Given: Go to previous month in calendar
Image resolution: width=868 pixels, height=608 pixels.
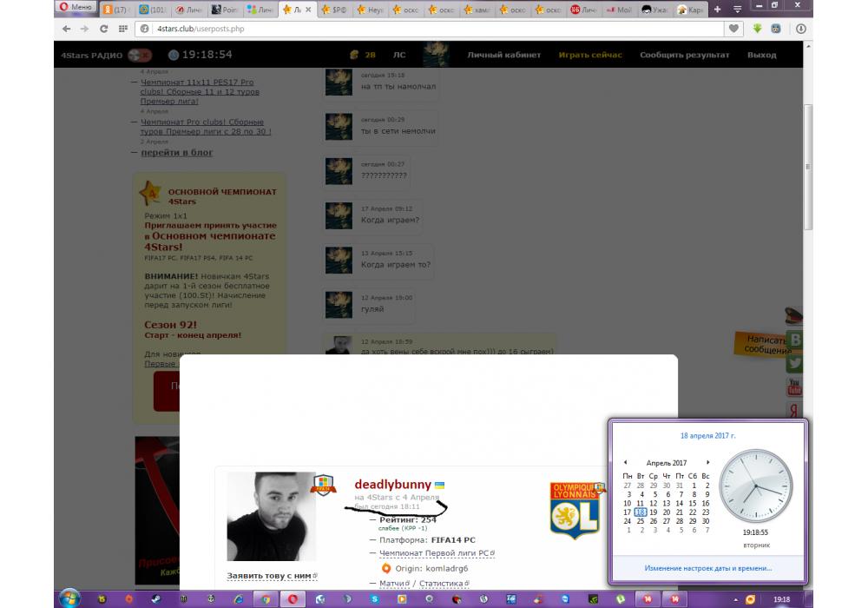Looking at the screenshot, I should pos(626,462).
